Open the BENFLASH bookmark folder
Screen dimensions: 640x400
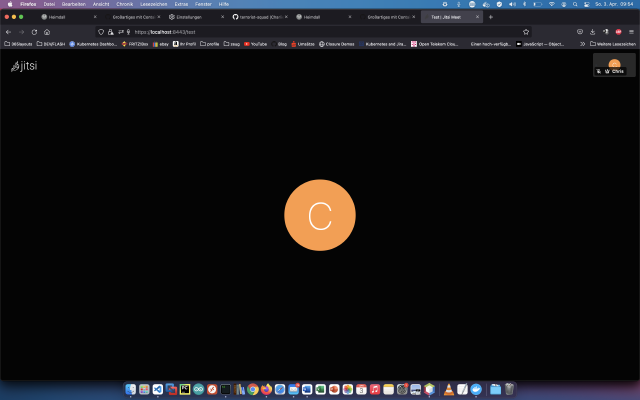[x=51, y=44]
